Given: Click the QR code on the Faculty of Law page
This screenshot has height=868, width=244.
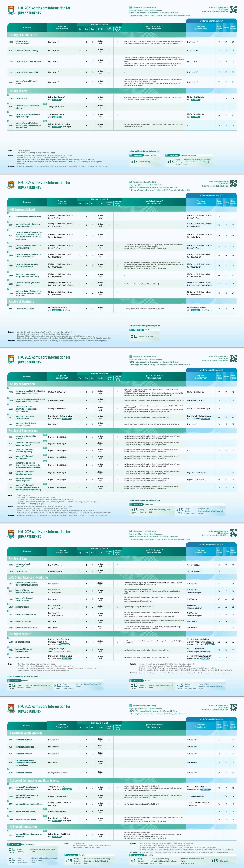Looking at the screenshot, I should pyautogui.click(x=233, y=533).
